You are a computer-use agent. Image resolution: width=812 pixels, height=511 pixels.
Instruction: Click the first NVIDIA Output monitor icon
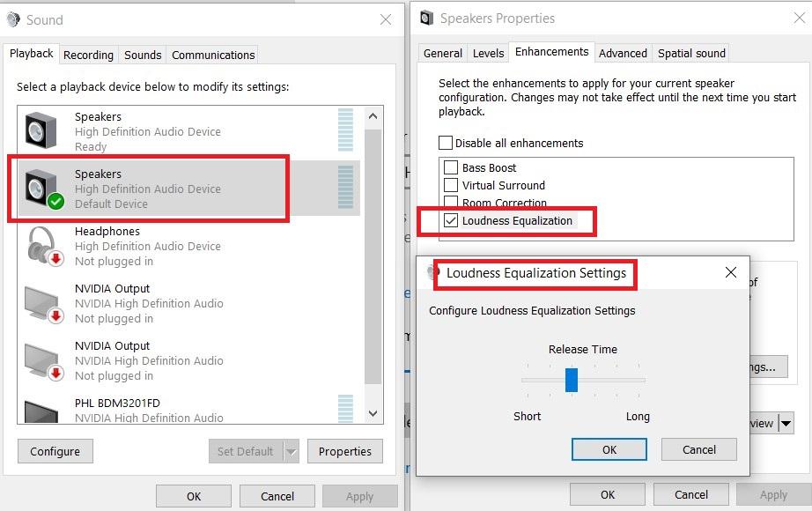pyautogui.click(x=44, y=303)
